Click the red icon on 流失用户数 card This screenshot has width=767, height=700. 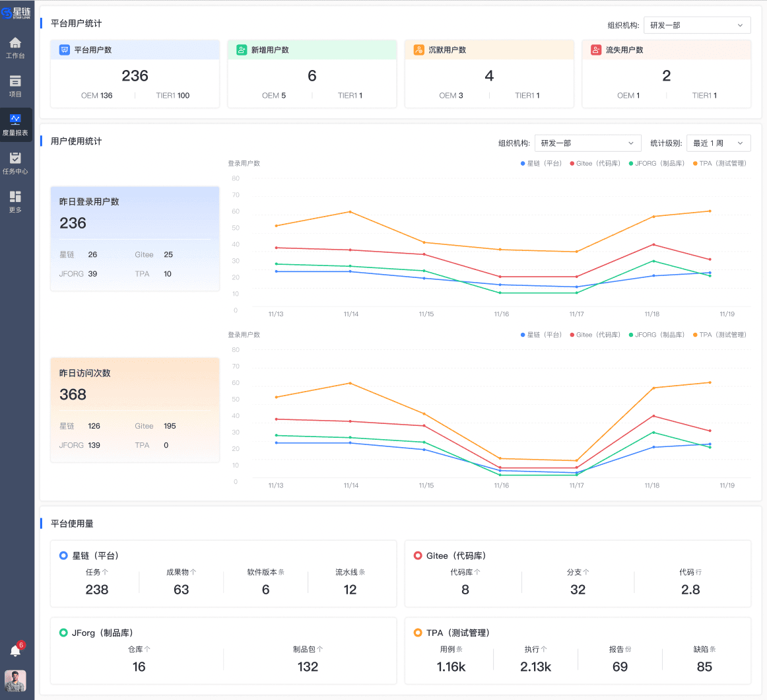[x=596, y=49]
